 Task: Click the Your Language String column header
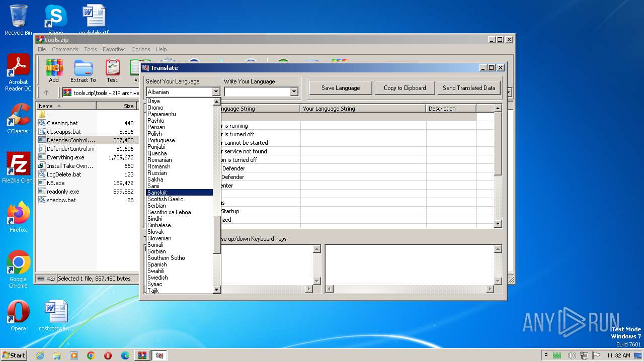363,109
